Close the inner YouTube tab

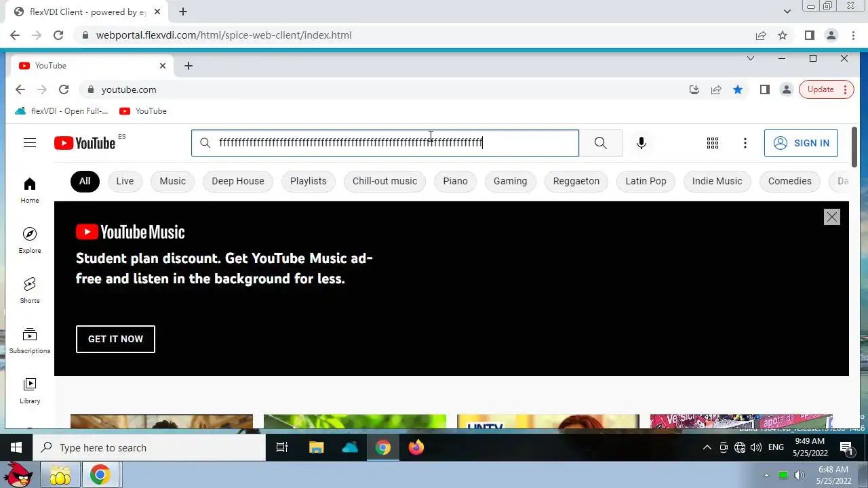click(x=163, y=66)
